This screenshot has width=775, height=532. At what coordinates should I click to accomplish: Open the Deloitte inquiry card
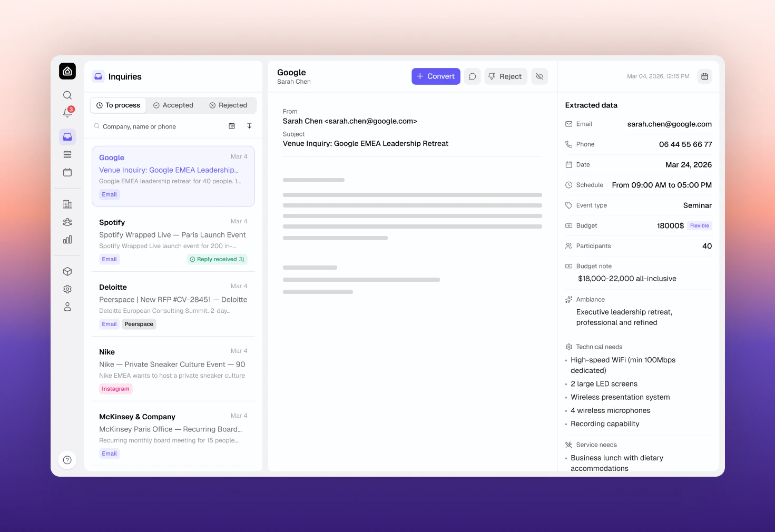(173, 306)
